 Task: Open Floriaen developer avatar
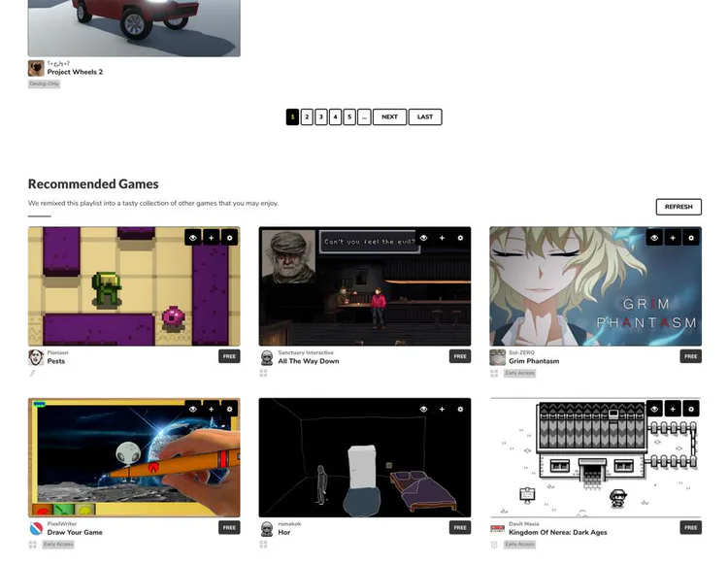point(36,357)
